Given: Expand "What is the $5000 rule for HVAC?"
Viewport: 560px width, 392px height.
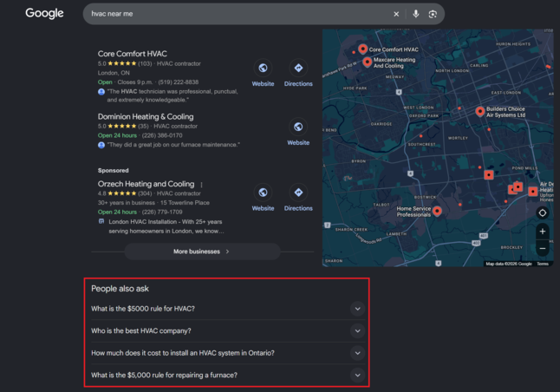Looking at the screenshot, I should [x=228, y=309].
